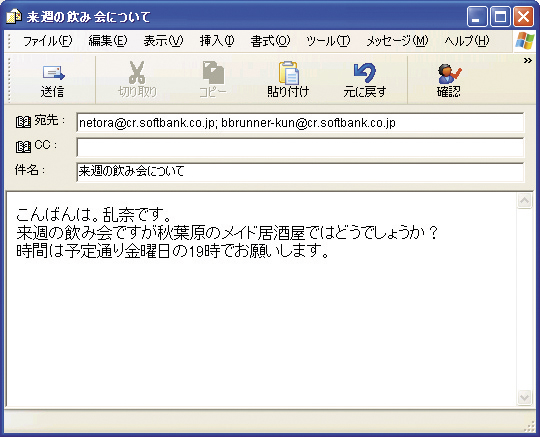Screen dimensions: 540x437
Task: Click inside the empty CC field
Action: point(300,147)
